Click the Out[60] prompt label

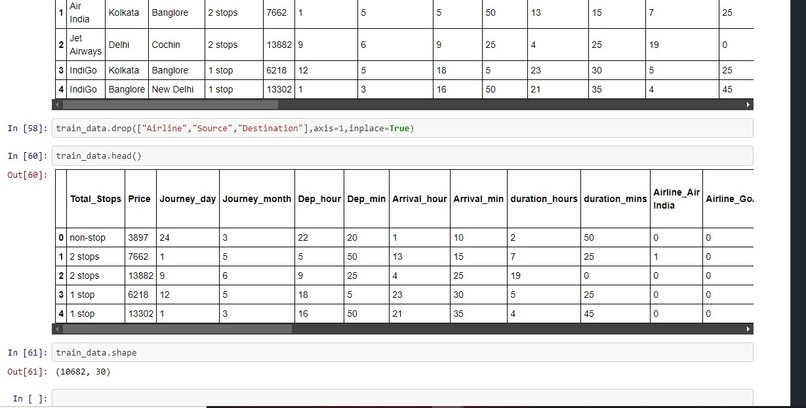pyautogui.click(x=27, y=175)
